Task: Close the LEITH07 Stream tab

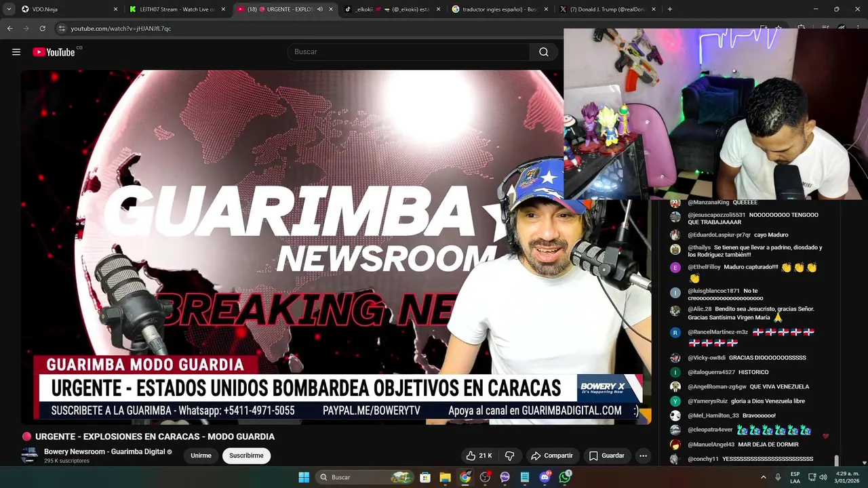Action: (223, 9)
